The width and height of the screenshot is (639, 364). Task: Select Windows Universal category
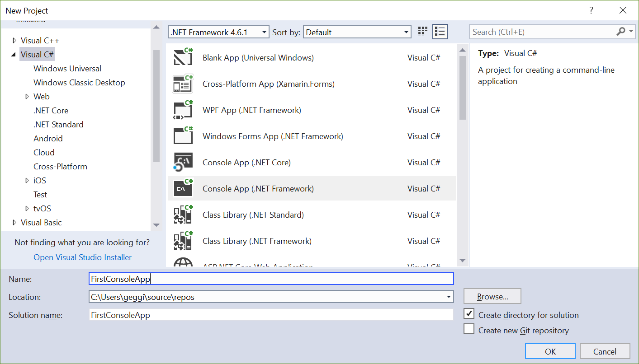tap(67, 69)
